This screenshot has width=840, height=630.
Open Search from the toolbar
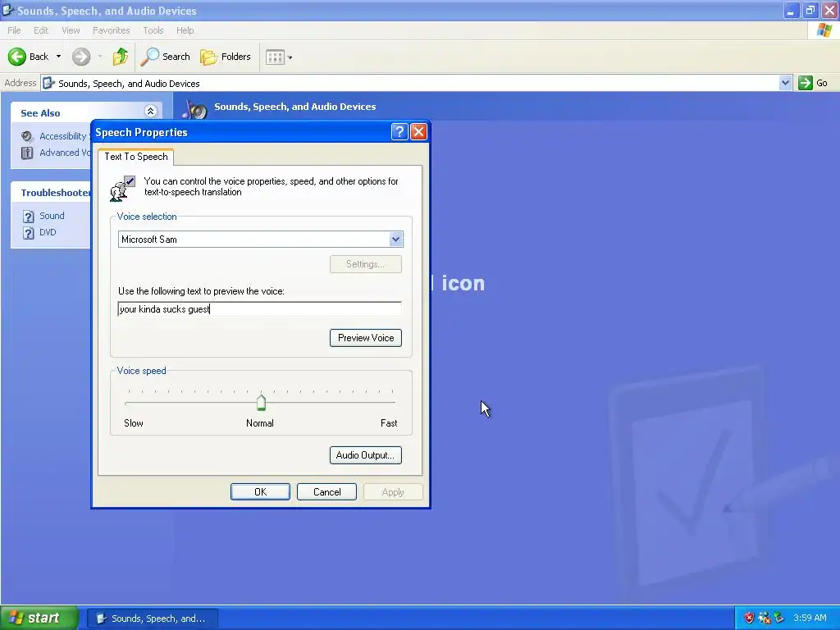[165, 57]
